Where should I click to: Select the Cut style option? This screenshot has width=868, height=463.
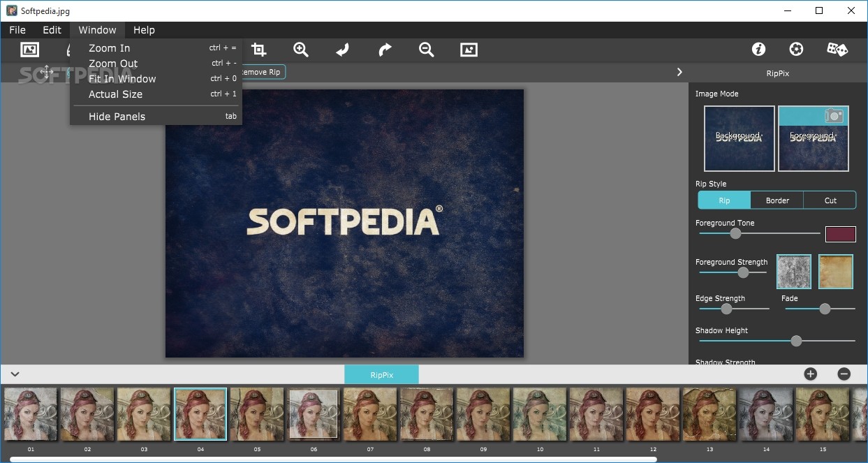[830, 200]
